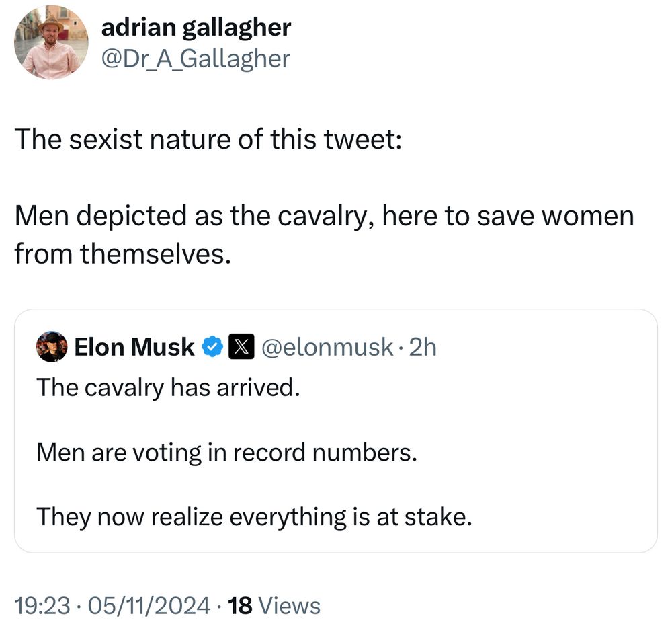
Task: Open the @elonmusk handle in quote
Action: click(x=327, y=347)
